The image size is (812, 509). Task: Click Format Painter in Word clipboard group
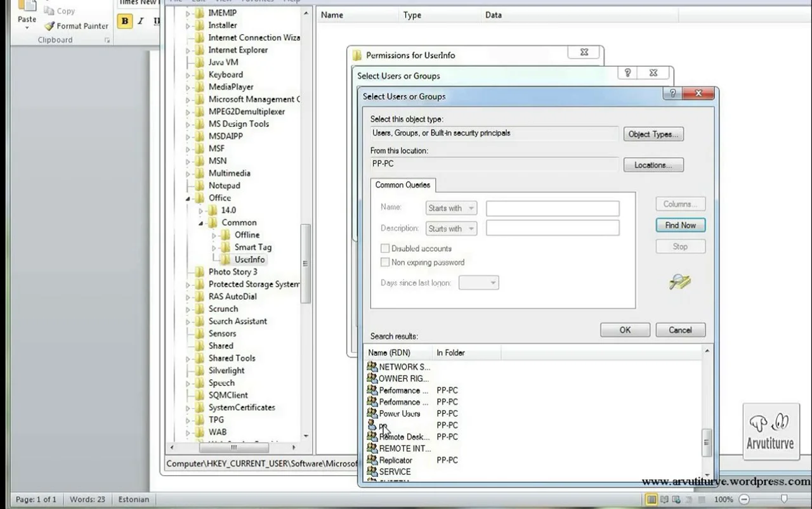[76, 26]
